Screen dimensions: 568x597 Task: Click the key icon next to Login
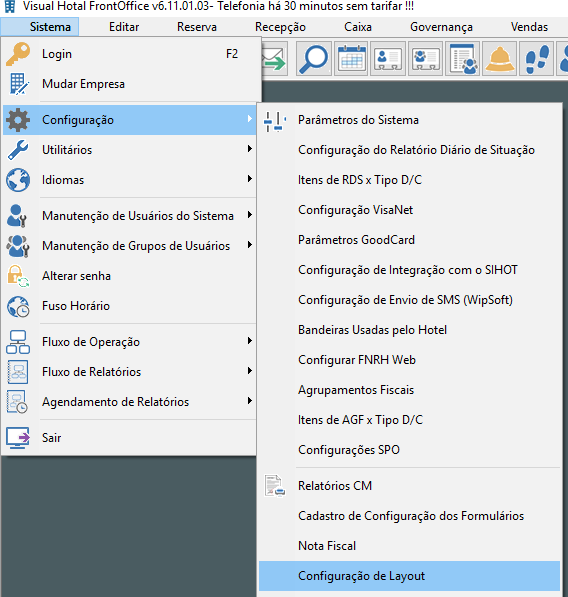[18, 54]
